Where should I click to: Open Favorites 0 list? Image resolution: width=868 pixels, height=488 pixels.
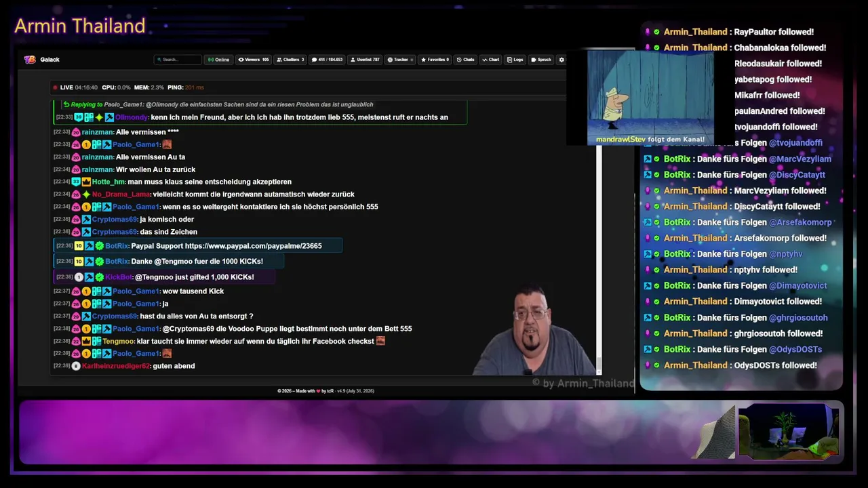point(435,60)
